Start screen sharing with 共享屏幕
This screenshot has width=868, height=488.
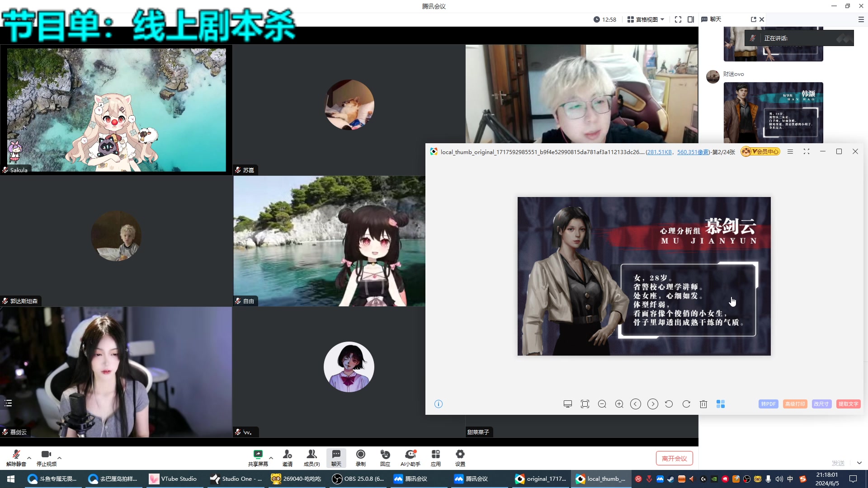[x=258, y=458]
